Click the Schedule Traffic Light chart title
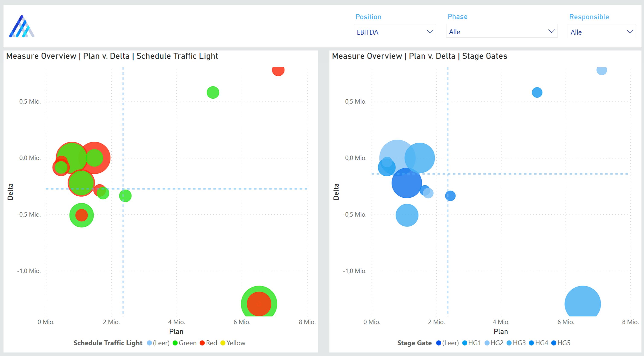The height and width of the screenshot is (356, 644). [x=112, y=56]
